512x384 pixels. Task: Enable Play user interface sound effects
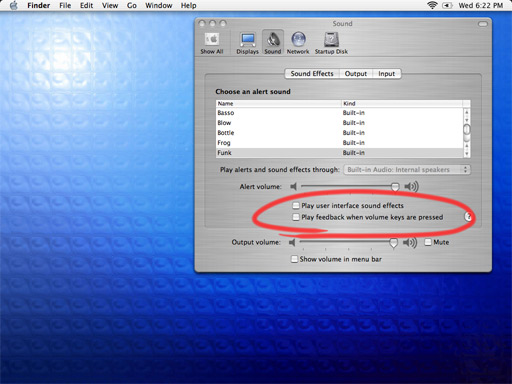click(x=296, y=205)
